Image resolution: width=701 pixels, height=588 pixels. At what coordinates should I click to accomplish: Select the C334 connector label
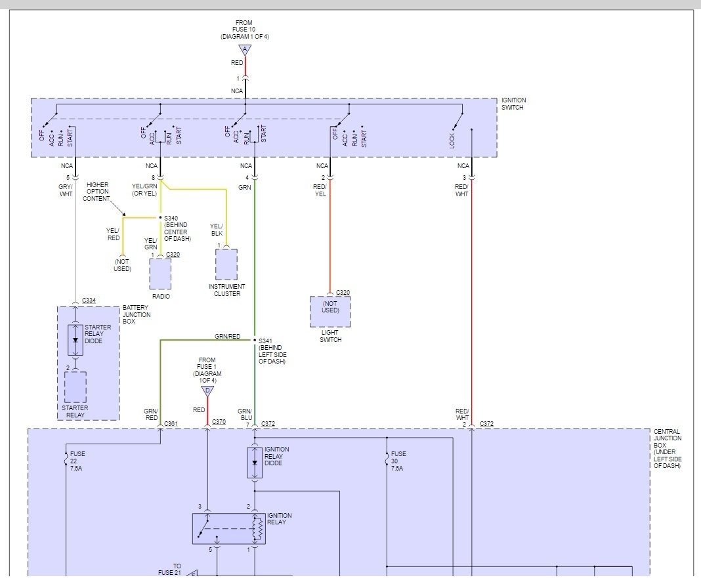pyautogui.click(x=89, y=301)
